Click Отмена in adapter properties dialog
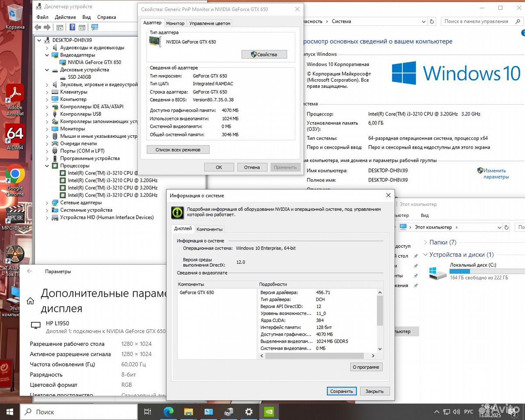The width and height of the screenshot is (525, 420). coord(252,167)
